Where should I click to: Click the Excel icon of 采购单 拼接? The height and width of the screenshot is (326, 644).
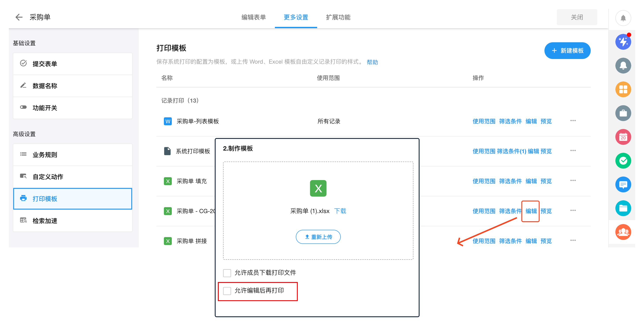click(x=168, y=241)
